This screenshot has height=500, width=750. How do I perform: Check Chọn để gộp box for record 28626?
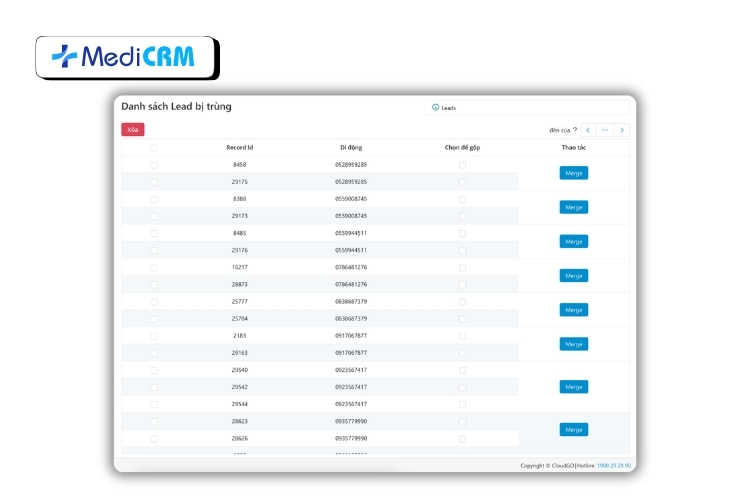click(462, 439)
